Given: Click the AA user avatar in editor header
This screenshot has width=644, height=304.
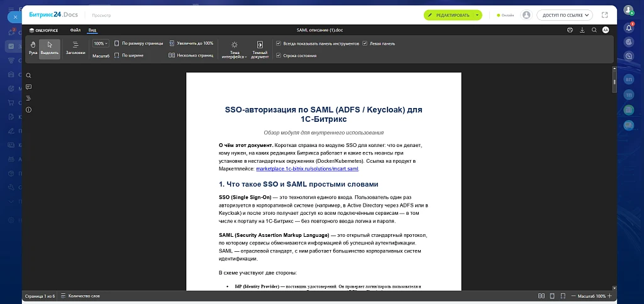Looking at the screenshot, I should click(606, 30).
